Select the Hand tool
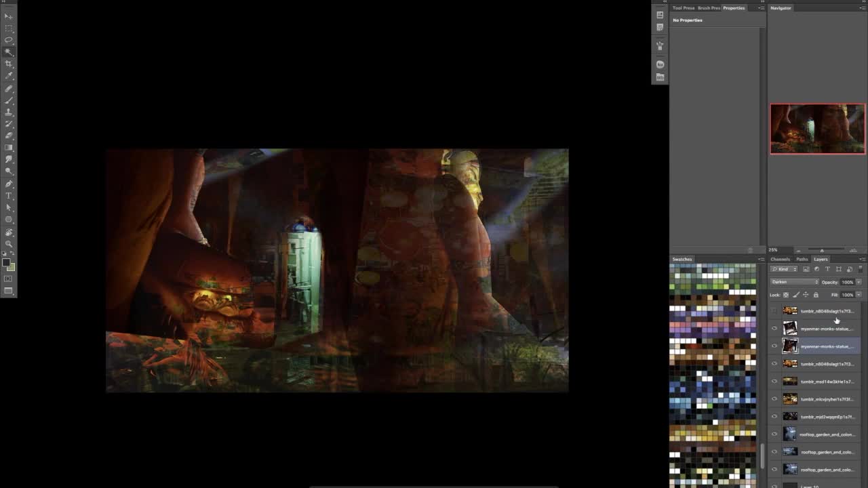 click(x=9, y=232)
